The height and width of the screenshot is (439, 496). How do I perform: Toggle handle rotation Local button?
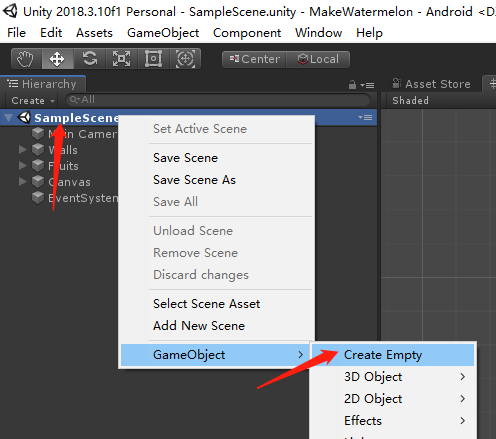click(x=318, y=59)
